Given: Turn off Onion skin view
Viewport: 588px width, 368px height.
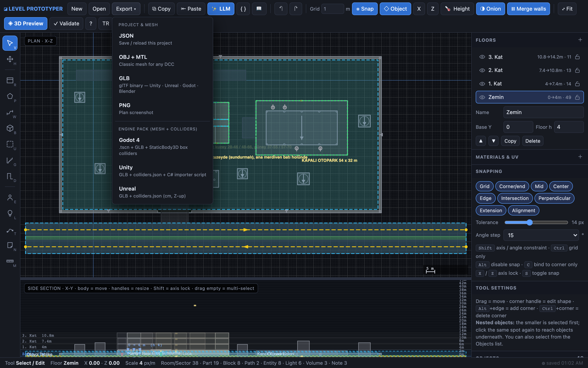Looking at the screenshot, I should [x=490, y=9].
